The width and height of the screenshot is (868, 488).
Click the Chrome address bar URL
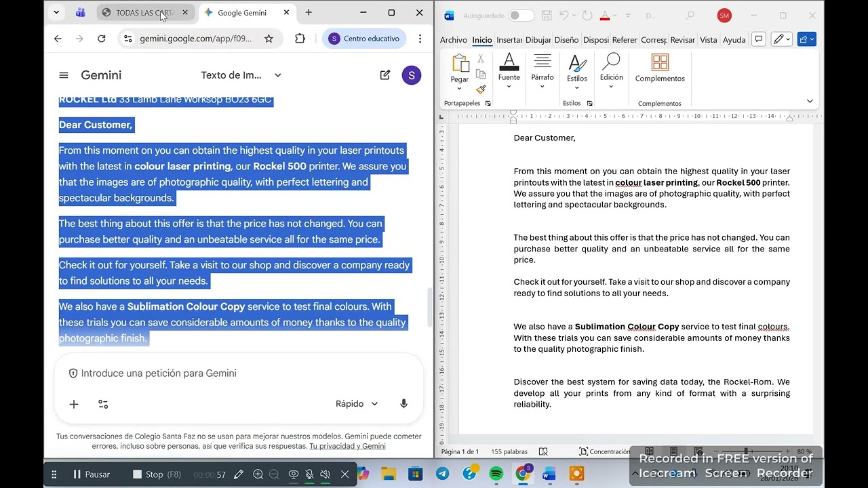[x=195, y=39]
